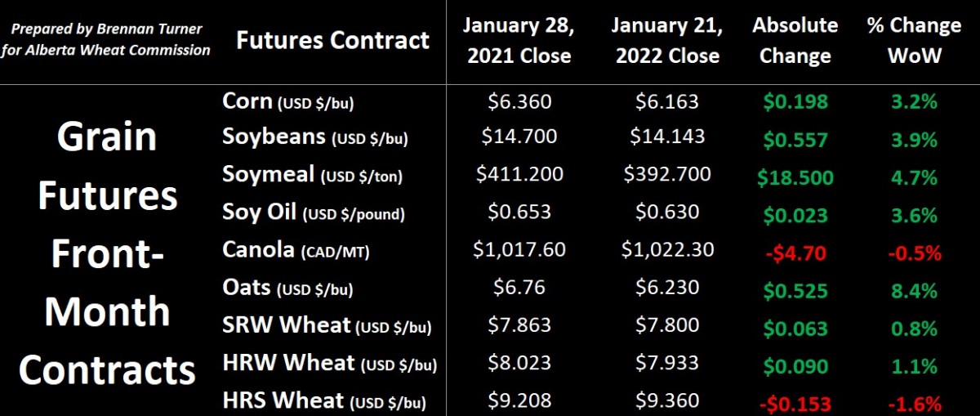
Task: Click the Grain Futures Front-Month Contracts title
Action: [108, 253]
